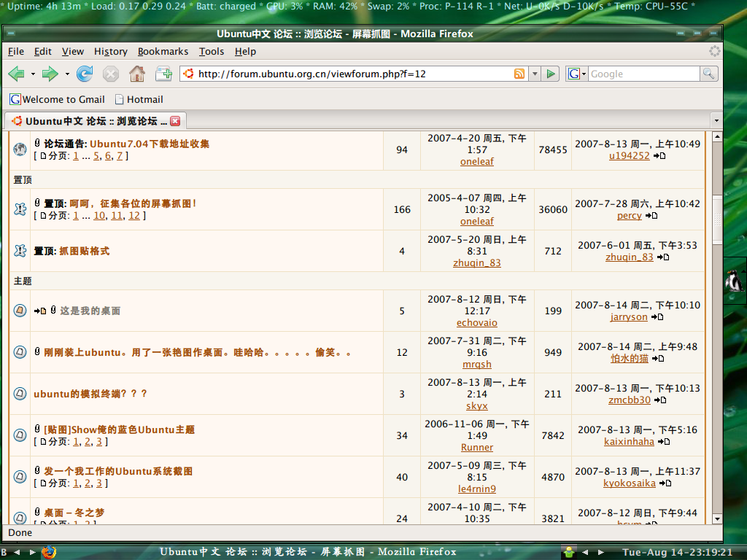Open the Forward history dropdown arrow
747x560 pixels.
pyautogui.click(x=67, y=74)
